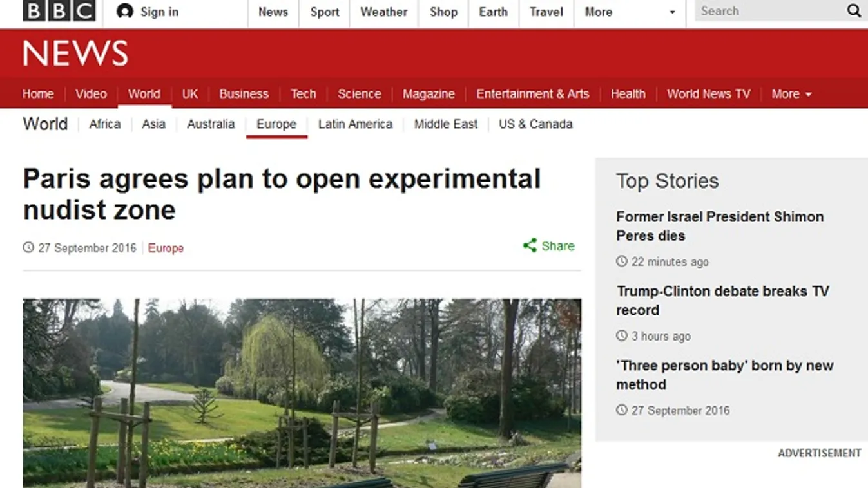Click clock icon beside article date
The height and width of the screenshot is (488, 868).
(28, 247)
